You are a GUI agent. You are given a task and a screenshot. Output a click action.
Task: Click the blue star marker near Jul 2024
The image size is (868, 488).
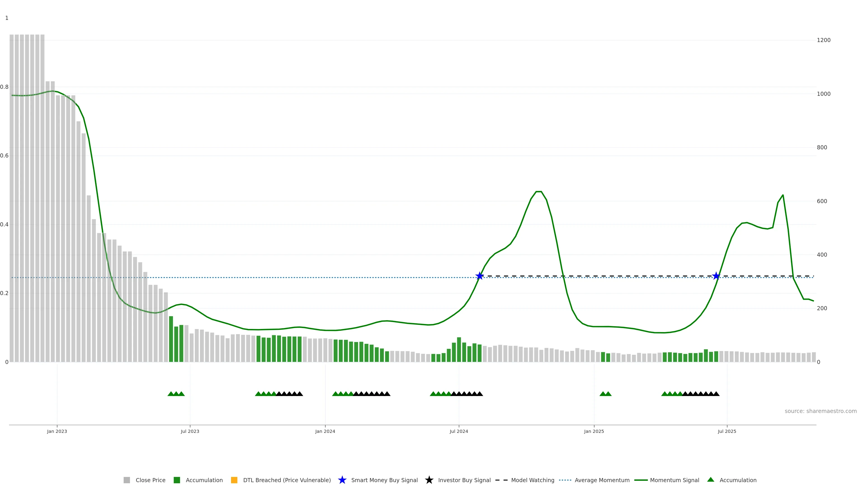click(x=479, y=276)
